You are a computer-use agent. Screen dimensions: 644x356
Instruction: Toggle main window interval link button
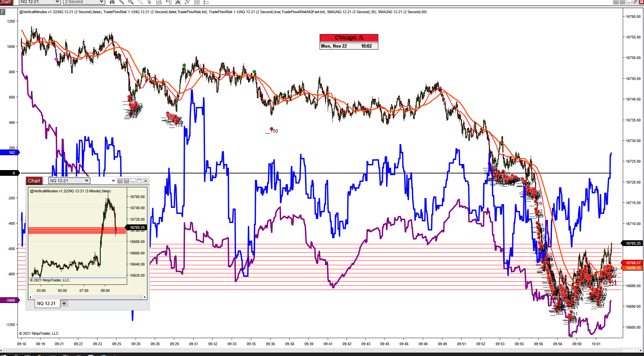pyautogui.click(x=622, y=2)
